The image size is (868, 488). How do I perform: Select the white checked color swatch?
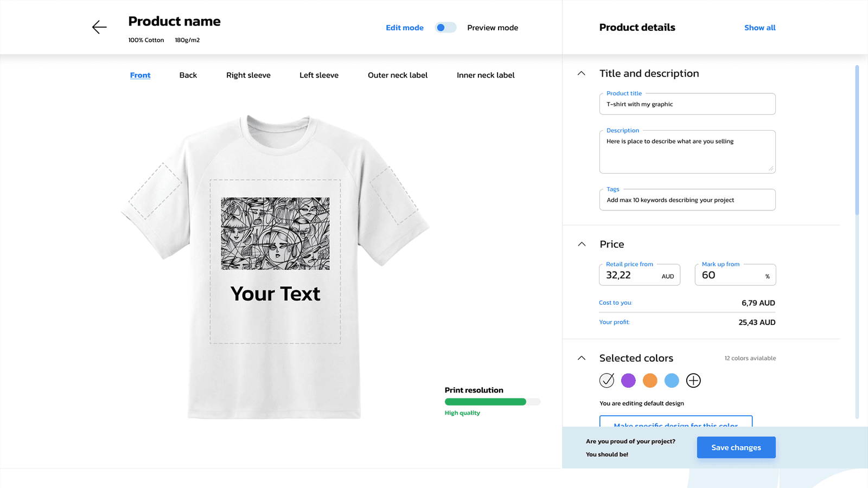tap(607, 380)
